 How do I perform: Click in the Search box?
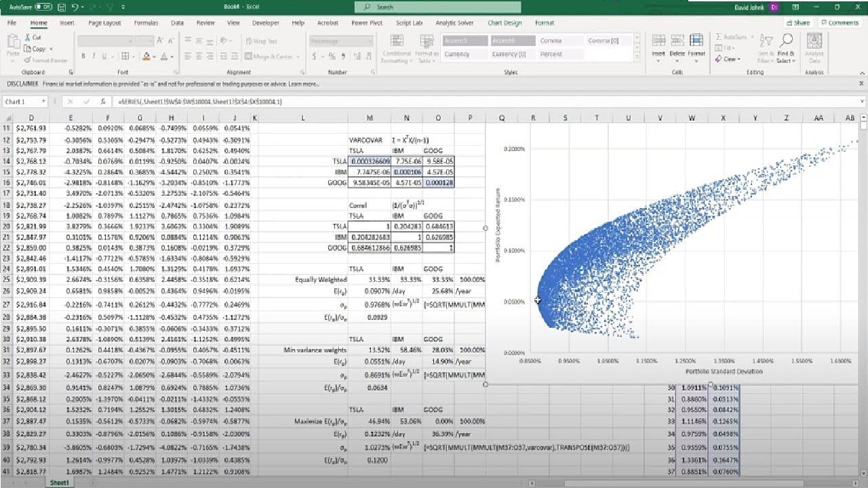click(438, 7)
